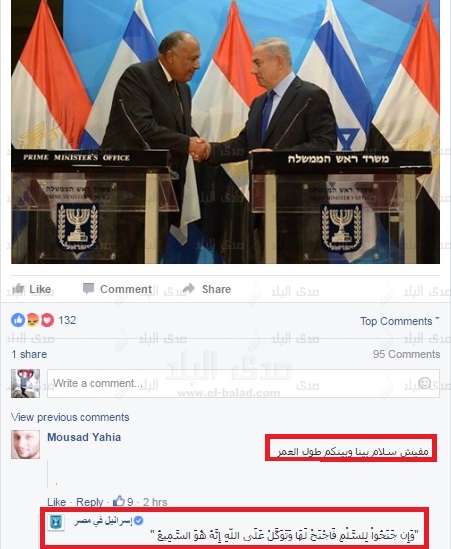Click the heart Love reaction icon
This screenshot has width=451, height=549.
(47, 320)
